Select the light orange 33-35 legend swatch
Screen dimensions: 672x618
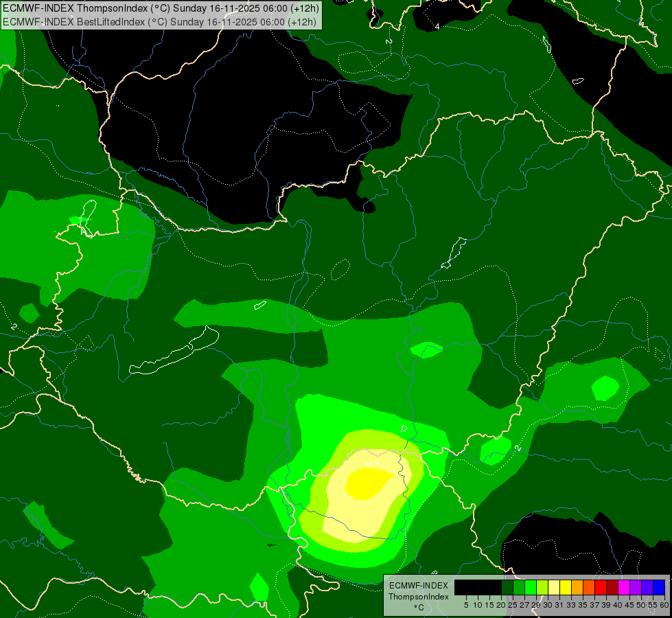pyautogui.click(x=577, y=587)
